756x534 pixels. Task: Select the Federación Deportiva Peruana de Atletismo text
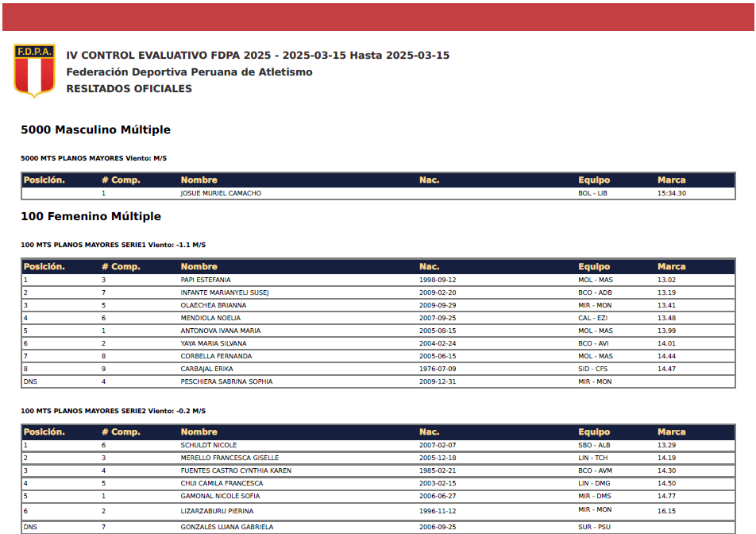point(189,72)
